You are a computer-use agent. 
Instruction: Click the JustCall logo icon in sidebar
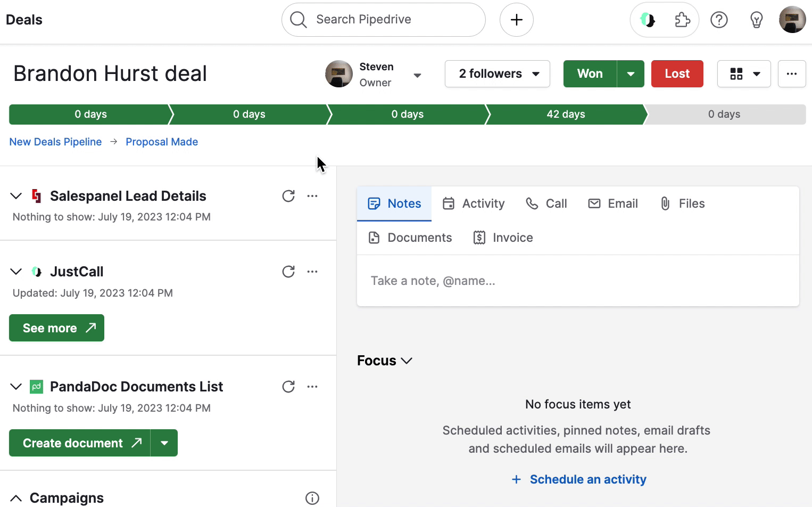click(x=36, y=272)
